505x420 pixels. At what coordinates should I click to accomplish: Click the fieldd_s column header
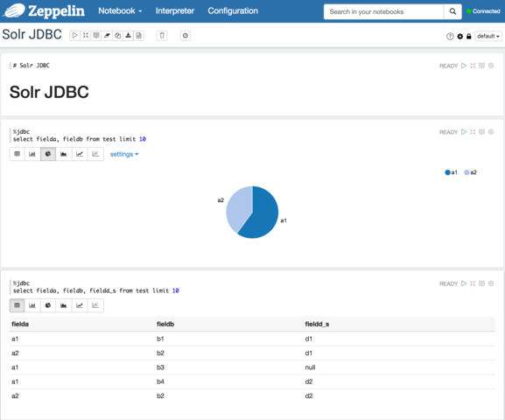(x=317, y=324)
